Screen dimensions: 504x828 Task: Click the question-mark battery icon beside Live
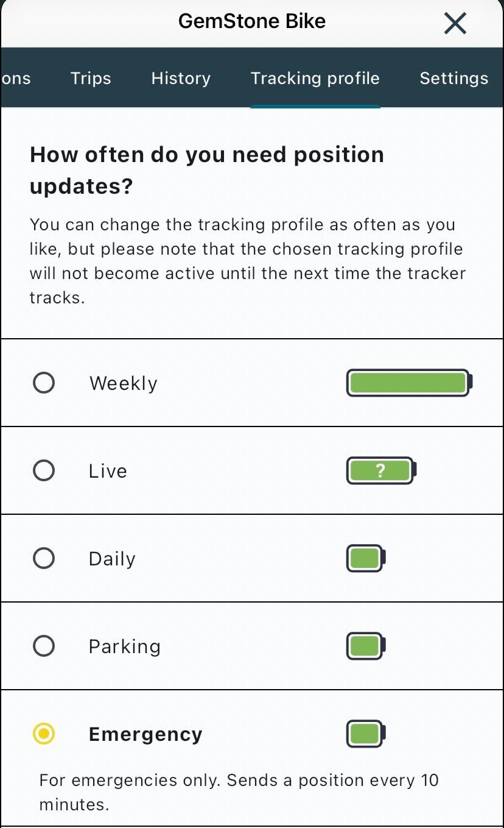tap(380, 470)
